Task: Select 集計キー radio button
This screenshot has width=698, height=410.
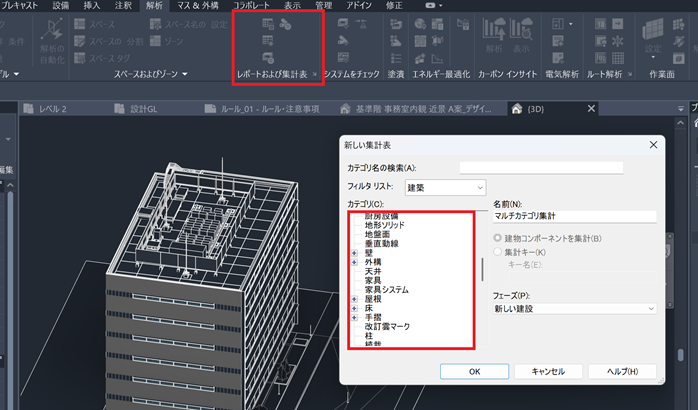Action: [497, 252]
